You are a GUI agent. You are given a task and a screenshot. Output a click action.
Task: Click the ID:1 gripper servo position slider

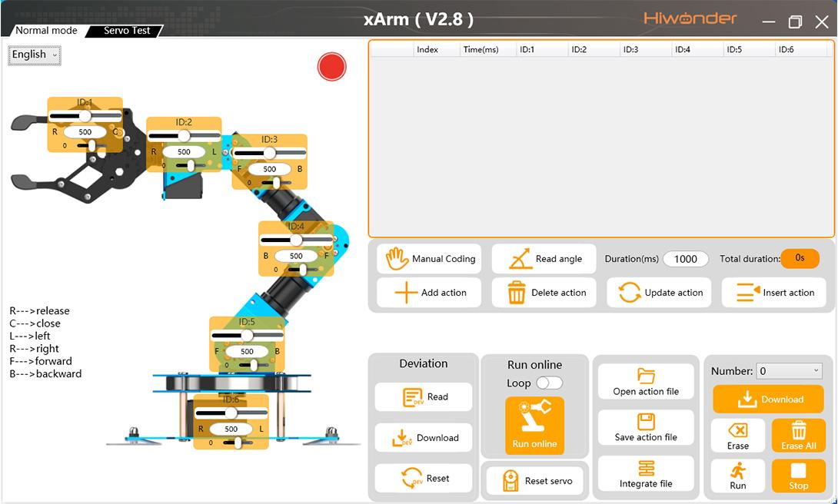coord(85,116)
